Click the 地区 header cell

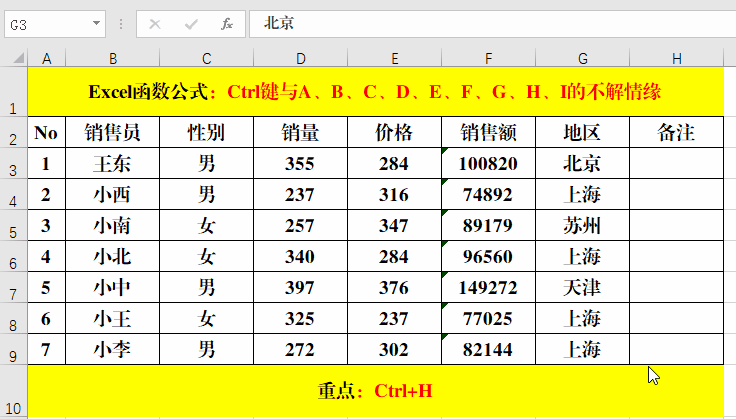(x=583, y=132)
